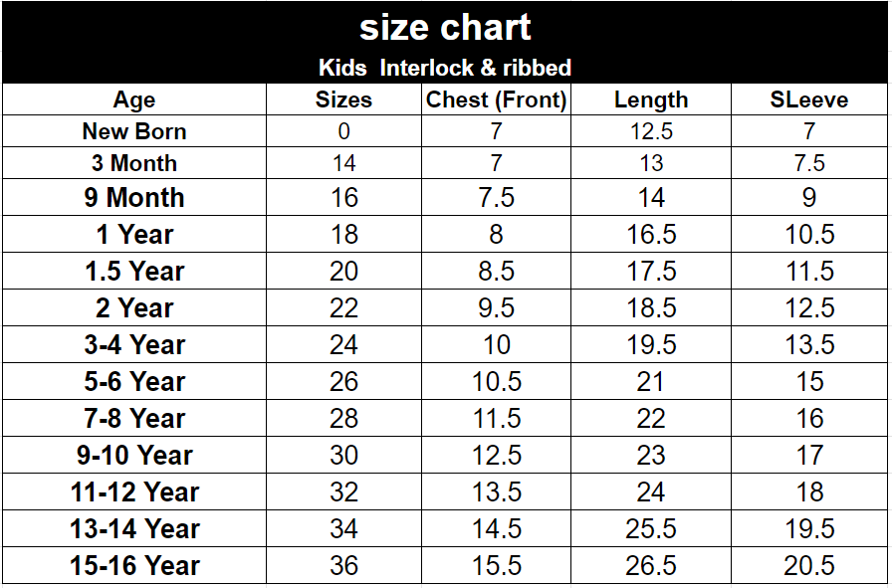The height and width of the screenshot is (588, 892).
Task: Click the 13.5 sleeve value for 3-4 Year
Action: click(809, 345)
